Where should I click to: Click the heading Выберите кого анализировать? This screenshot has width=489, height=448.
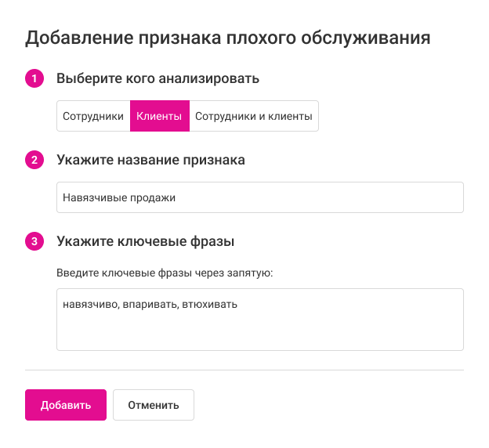pos(158,78)
